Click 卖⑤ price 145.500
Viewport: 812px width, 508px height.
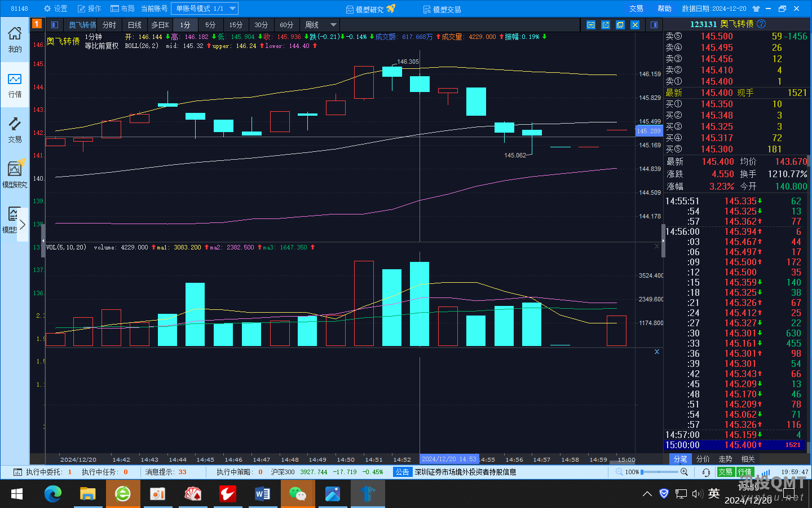coord(717,36)
